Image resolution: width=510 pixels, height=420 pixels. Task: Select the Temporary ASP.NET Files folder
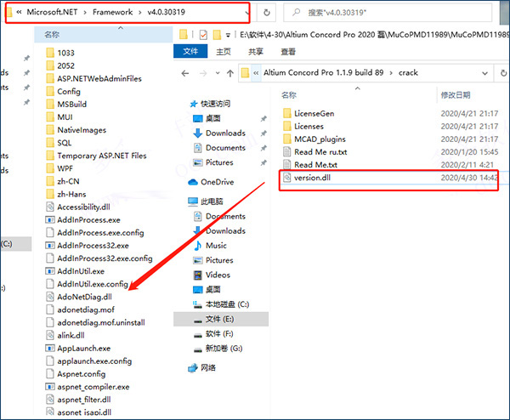click(x=96, y=156)
